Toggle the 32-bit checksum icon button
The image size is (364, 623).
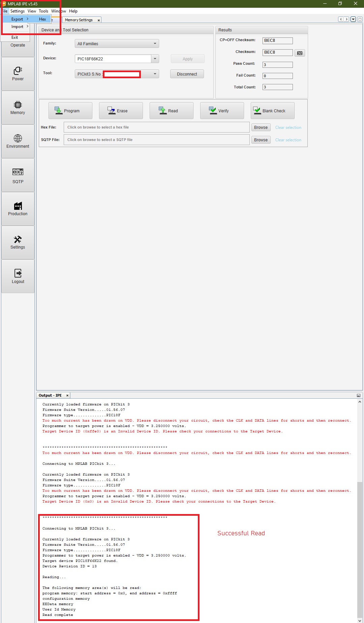300,53
